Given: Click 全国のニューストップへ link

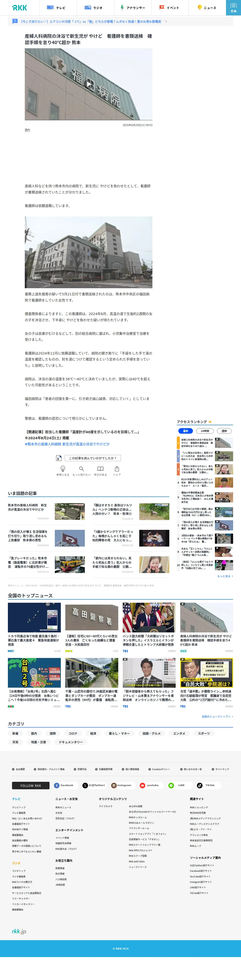Looking at the screenshot, I should pos(217,716).
